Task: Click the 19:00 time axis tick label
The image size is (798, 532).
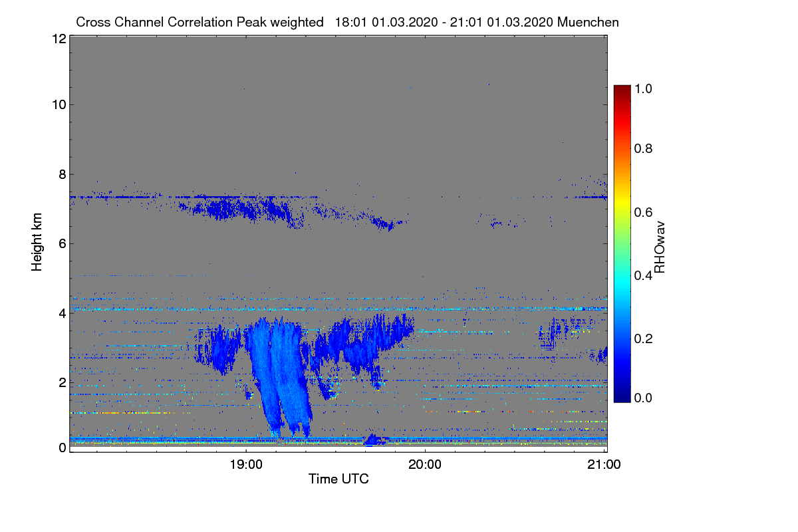Action: point(245,465)
